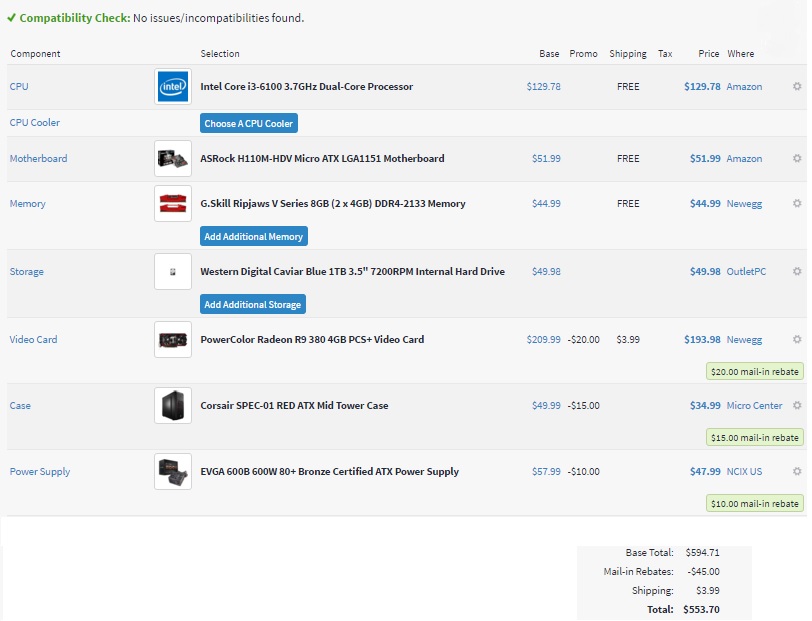Open settings gear for Power Supply row

pyautogui.click(x=797, y=471)
